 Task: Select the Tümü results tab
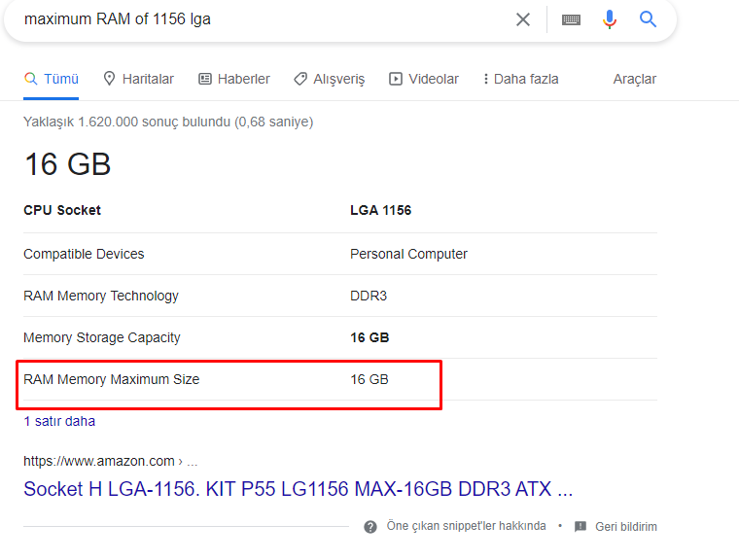[x=52, y=79]
